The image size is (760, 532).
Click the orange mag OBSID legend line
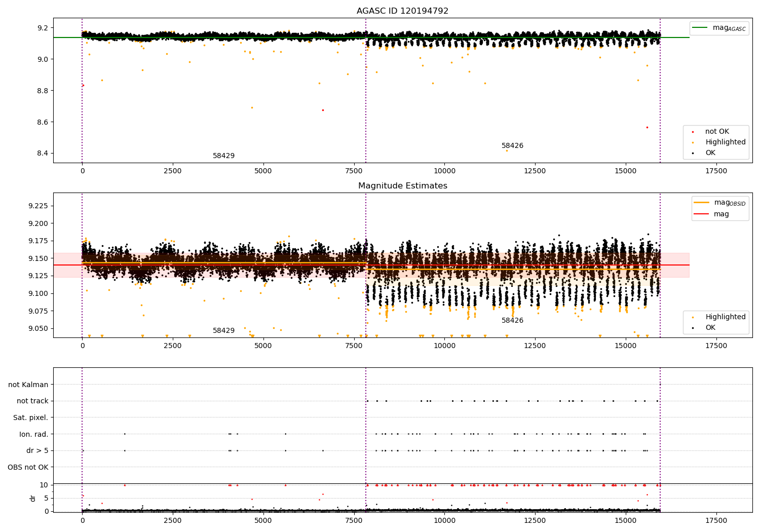(x=702, y=203)
